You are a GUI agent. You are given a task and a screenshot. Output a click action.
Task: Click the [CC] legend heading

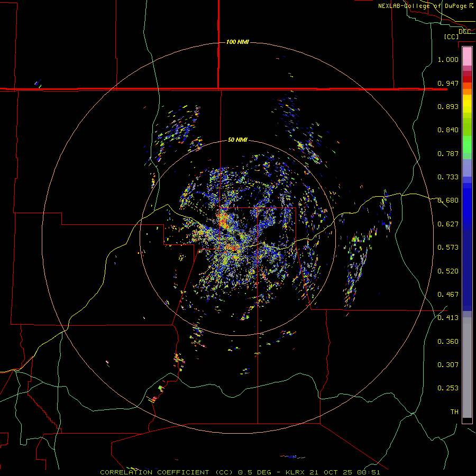click(x=452, y=36)
